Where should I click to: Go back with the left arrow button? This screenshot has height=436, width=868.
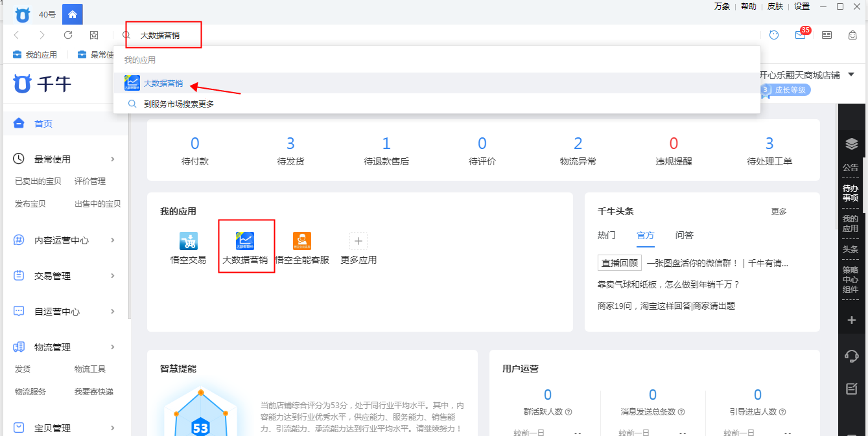17,35
